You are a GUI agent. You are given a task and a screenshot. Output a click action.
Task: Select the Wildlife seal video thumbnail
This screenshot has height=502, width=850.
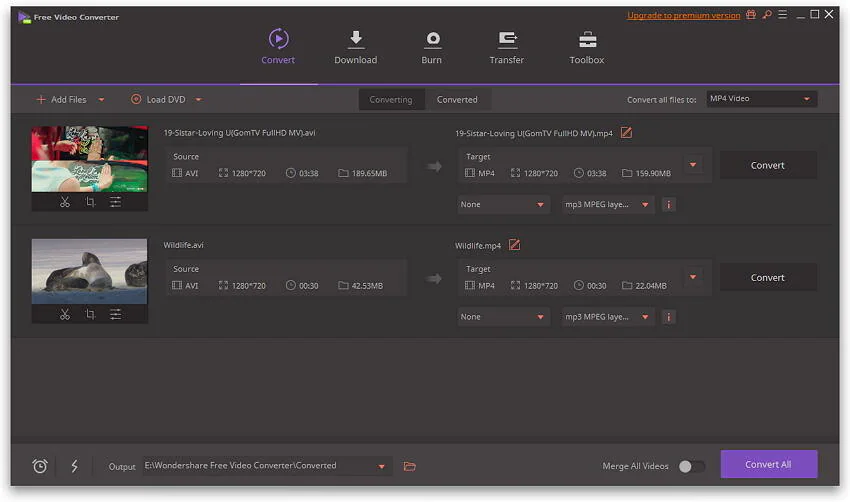(x=89, y=271)
